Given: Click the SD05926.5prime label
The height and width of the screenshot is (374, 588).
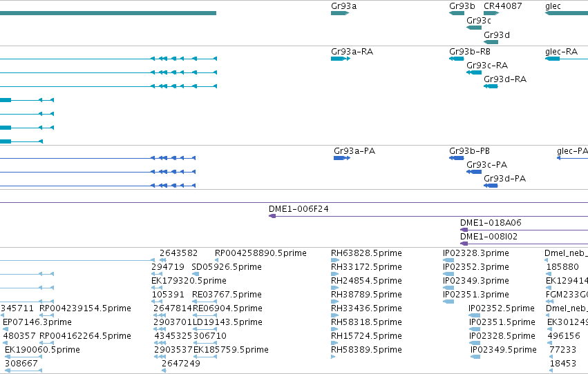Looking at the screenshot, I should tap(227, 267).
